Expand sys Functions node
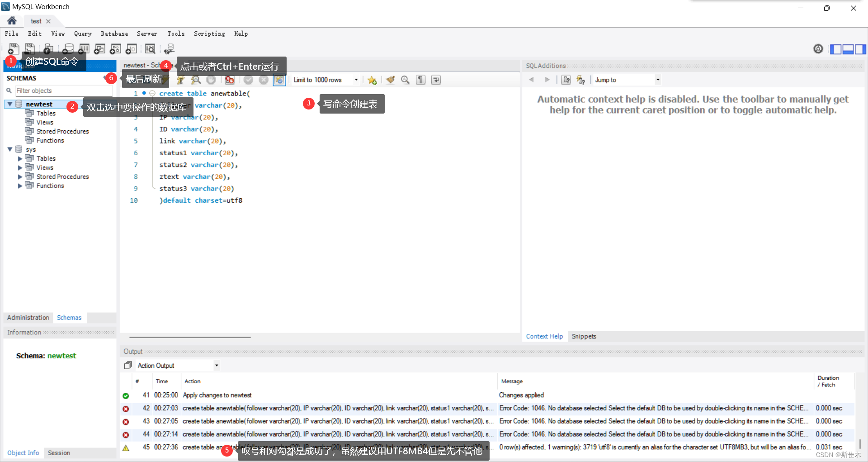The image size is (868, 462). tap(20, 186)
